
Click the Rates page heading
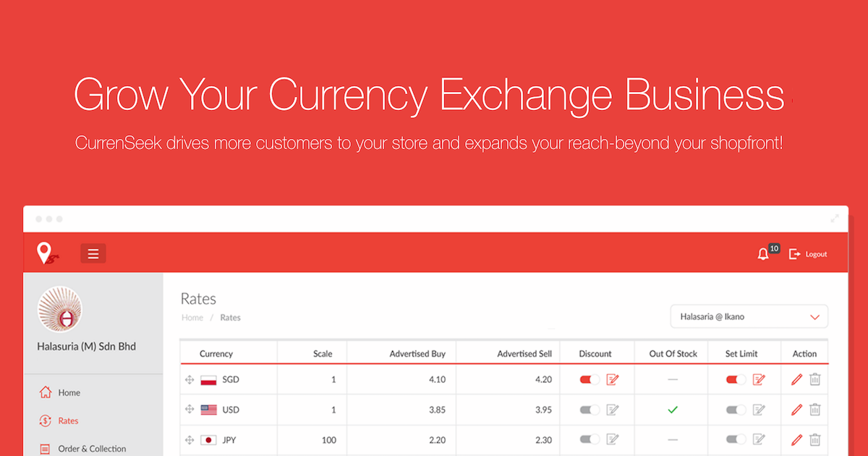198,299
